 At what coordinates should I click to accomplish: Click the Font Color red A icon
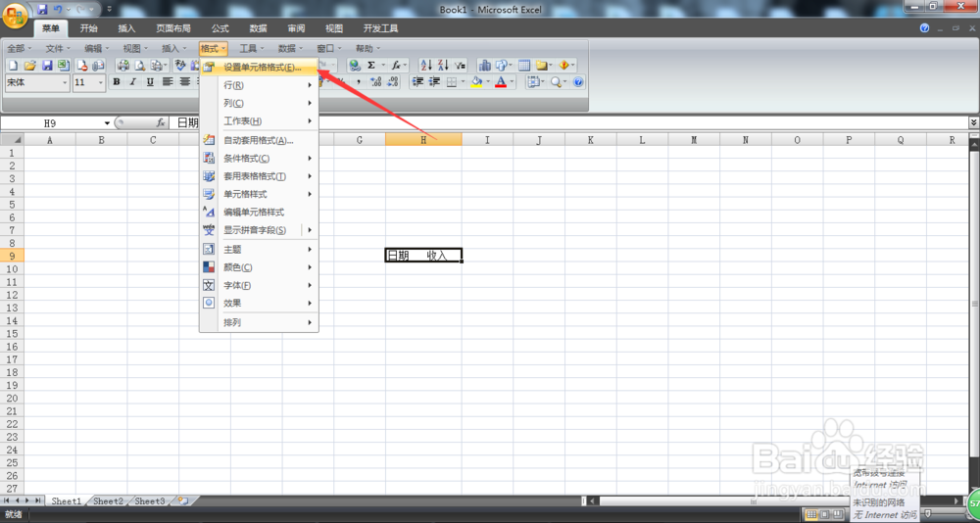(x=501, y=82)
